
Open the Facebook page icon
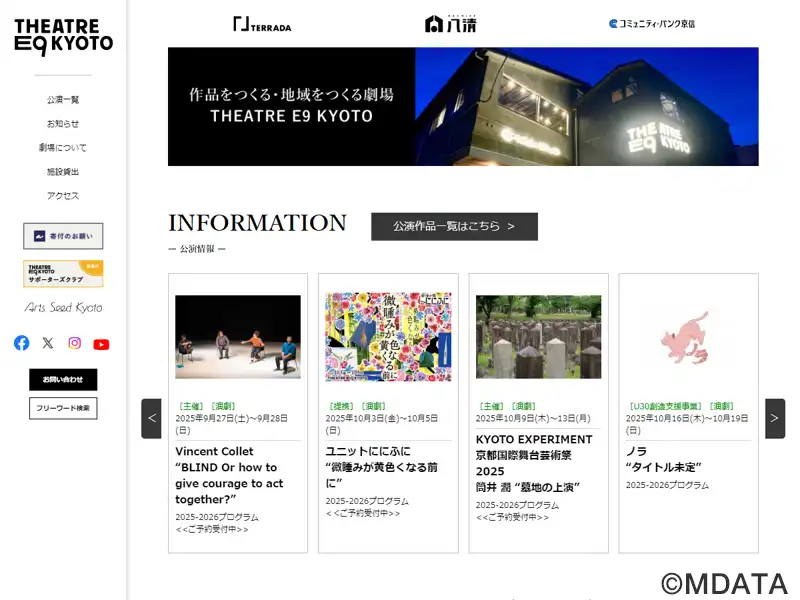[x=21, y=343]
